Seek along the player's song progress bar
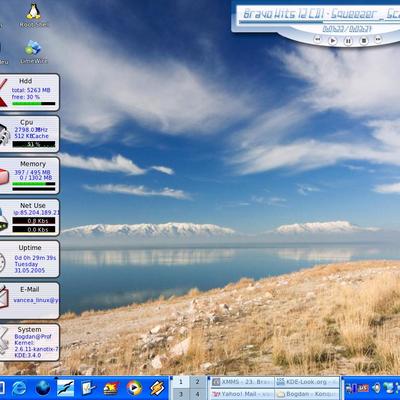Screen dimensions: 400x400 pyautogui.click(x=319, y=23)
